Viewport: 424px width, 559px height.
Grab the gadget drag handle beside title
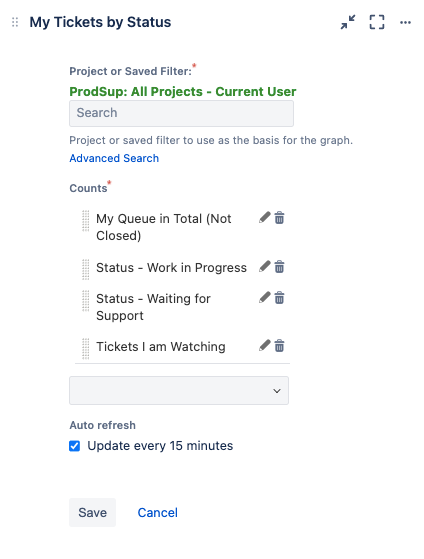pos(15,22)
